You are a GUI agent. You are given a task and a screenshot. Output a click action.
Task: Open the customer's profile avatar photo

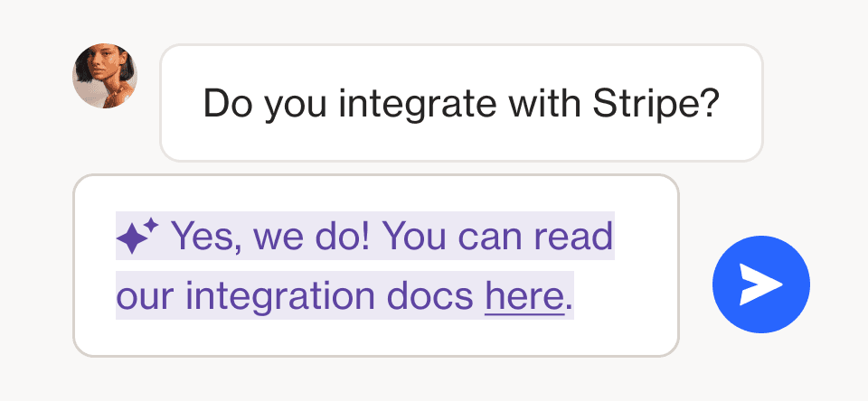[105, 76]
